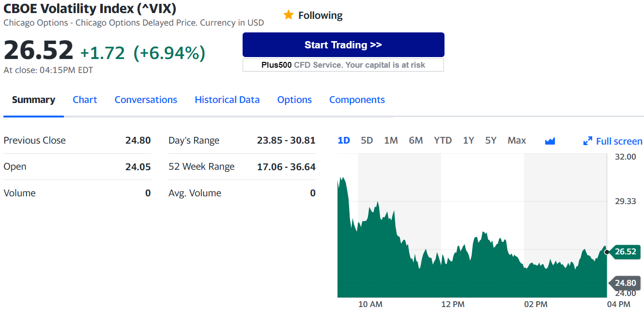Open the Plus500 CFD Service disclaimer link

pyautogui.click(x=343, y=65)
